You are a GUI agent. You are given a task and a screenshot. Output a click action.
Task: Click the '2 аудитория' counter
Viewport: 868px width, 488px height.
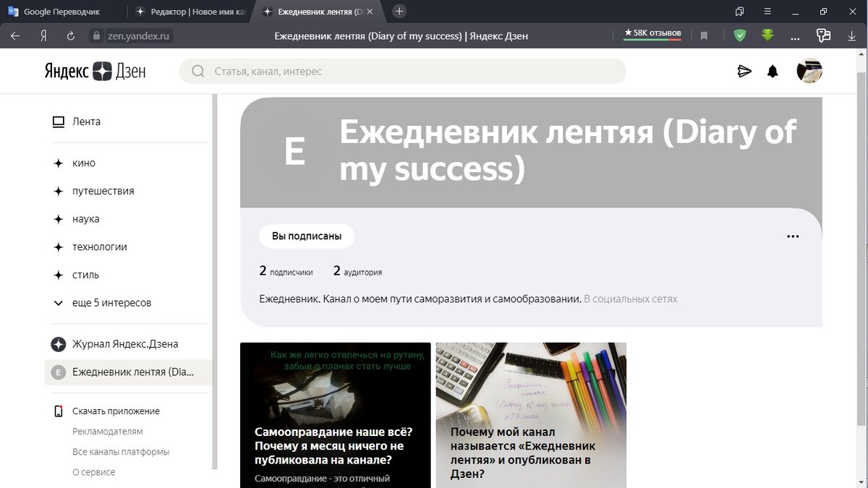coord(357,272)
